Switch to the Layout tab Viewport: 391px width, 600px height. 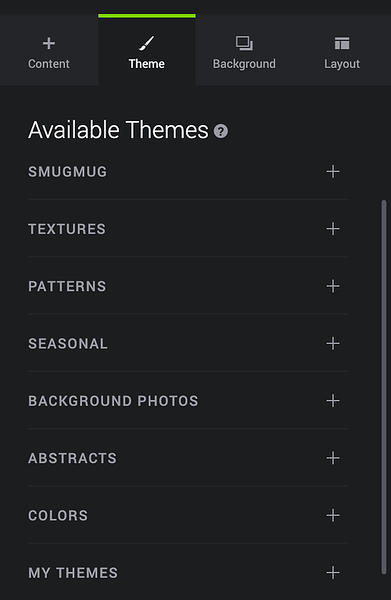pyautogui.click(x=342, y=50)
